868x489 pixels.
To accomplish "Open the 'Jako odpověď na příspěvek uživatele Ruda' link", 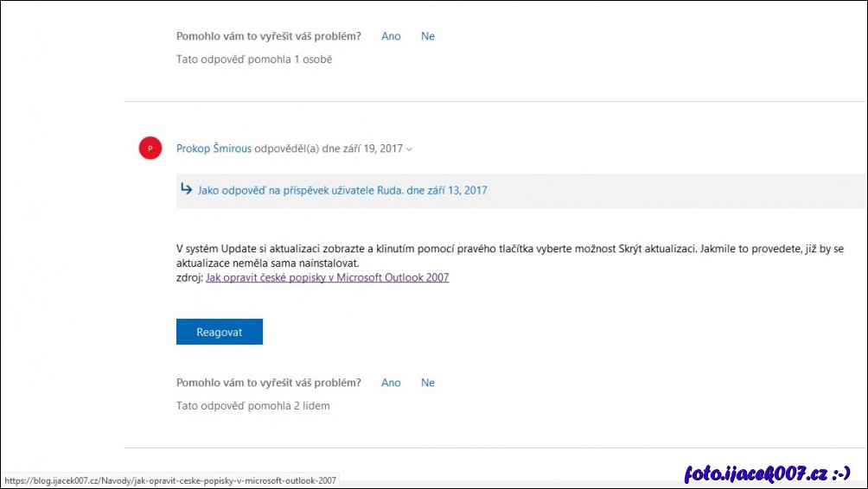I will (x=342, y=190).
